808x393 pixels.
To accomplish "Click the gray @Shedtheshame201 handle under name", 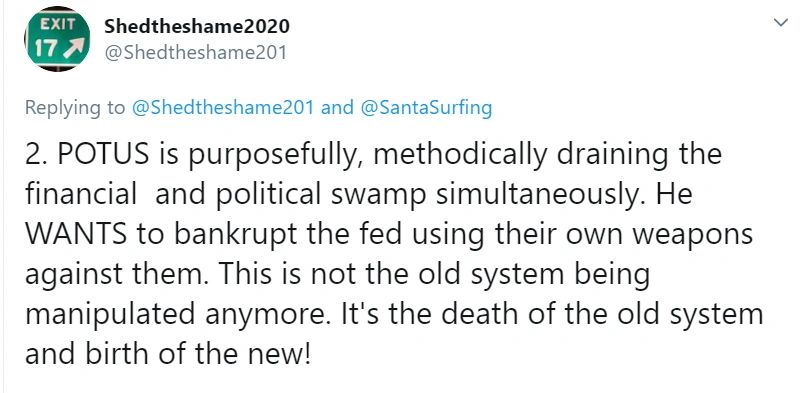I will 195,53.
